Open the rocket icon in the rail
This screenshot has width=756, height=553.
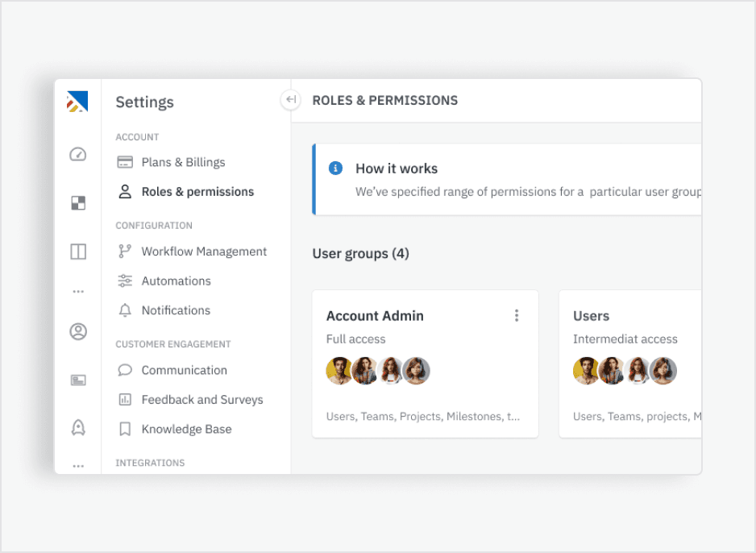pos(78,427)
